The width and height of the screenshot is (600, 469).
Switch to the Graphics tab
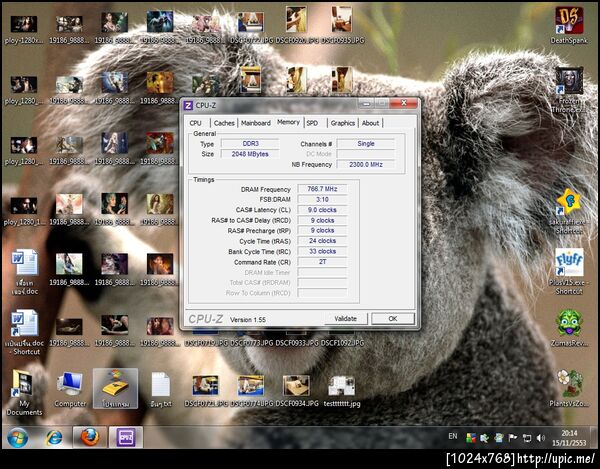point(342,123)
